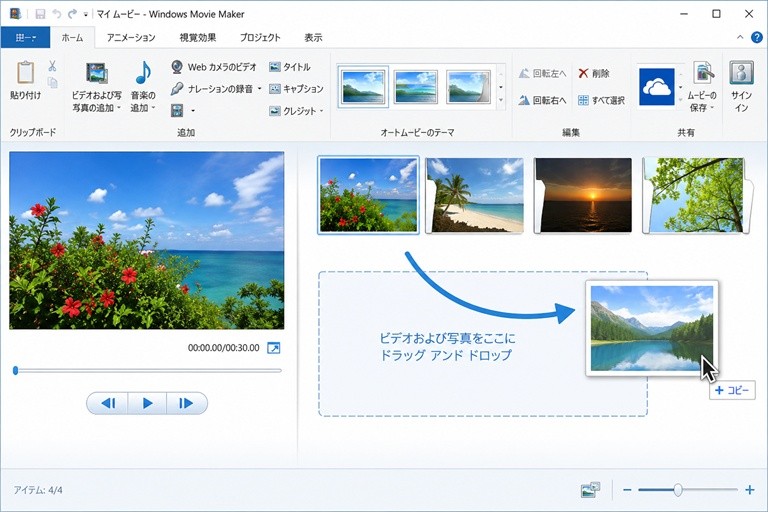Open the プロジェクト tab
The image size is (768, 512).
[x=260, y=38]
